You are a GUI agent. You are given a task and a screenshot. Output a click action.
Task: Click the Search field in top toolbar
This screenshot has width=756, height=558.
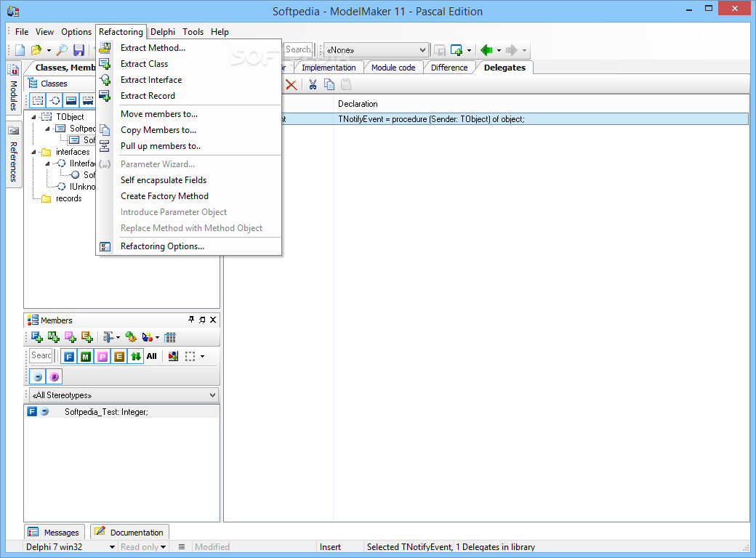pos(298,49)
